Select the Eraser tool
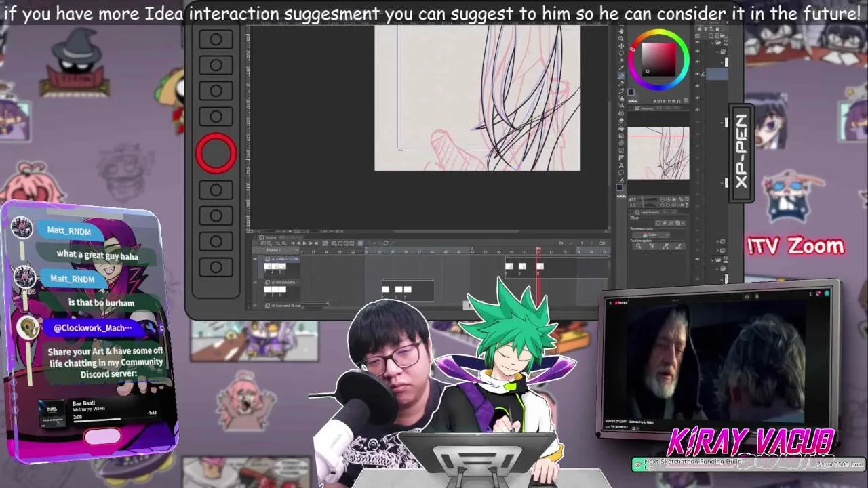The image size is (868, 488). click(x=621, y=121)
